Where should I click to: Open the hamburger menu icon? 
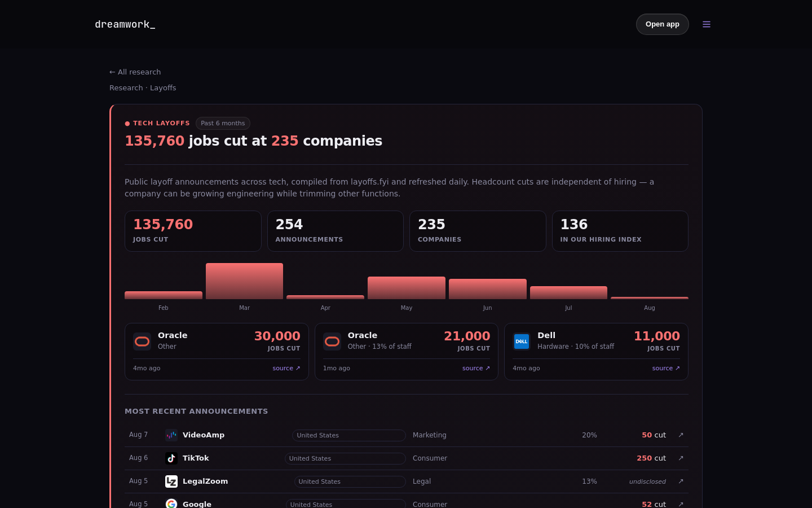707,24
